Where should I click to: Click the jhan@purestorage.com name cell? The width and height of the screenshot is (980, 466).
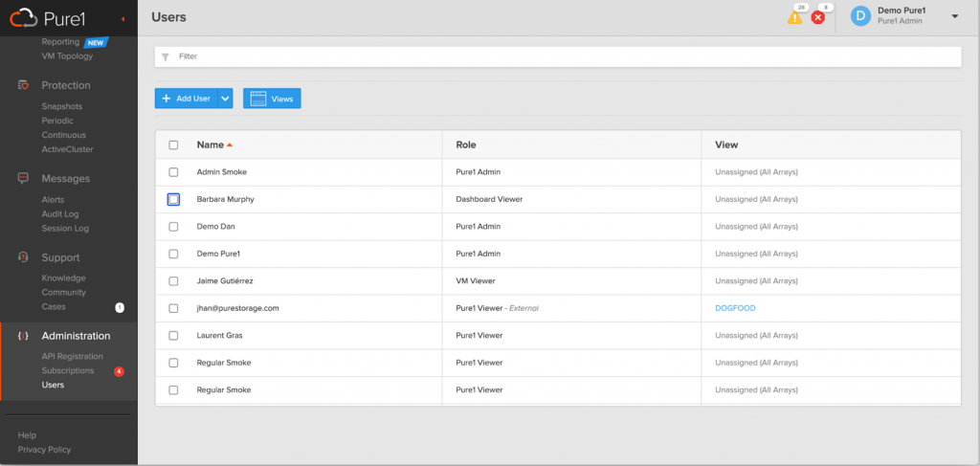click(237, 308)
